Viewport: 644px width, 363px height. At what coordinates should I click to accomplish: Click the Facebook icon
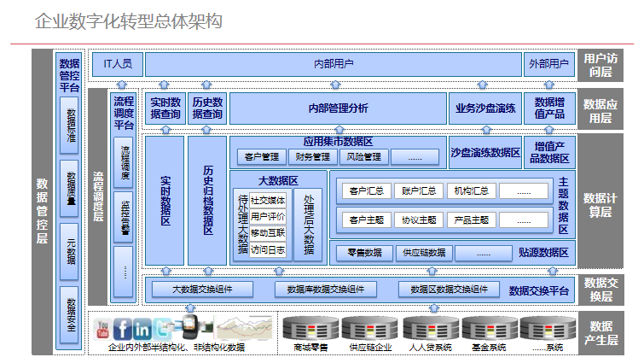click(122, 329)
